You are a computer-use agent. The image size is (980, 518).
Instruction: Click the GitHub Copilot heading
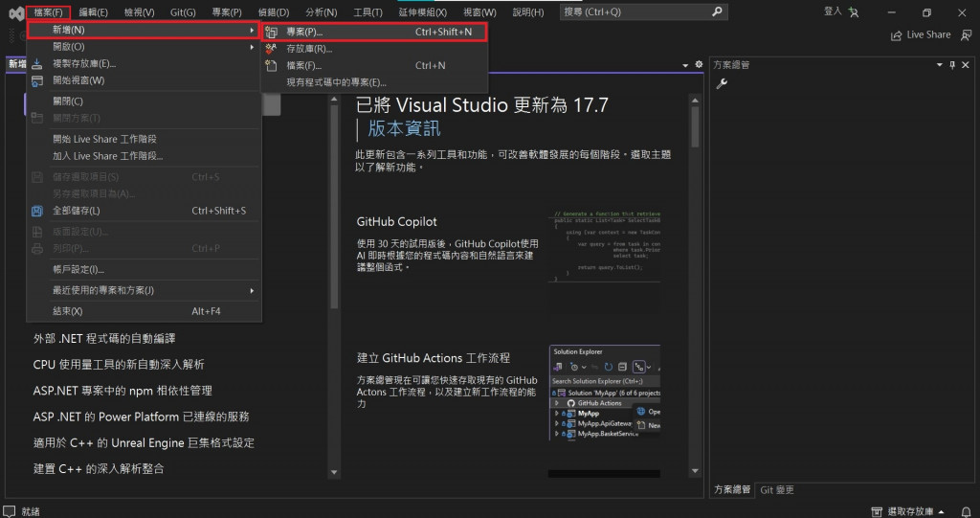pyautogui.click(x=397, y=221)
